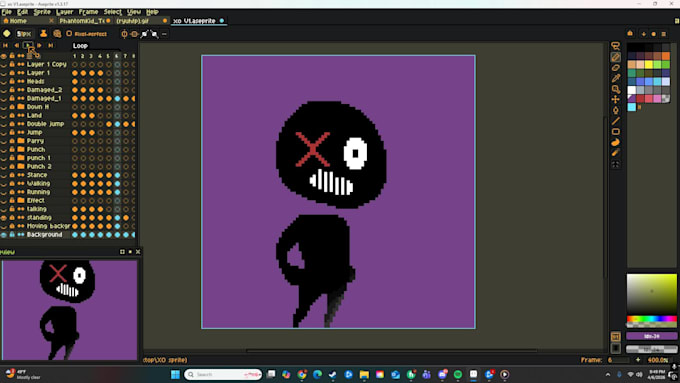The height and width of the screenshot is (383, 680).
Task: Open the palette options menu icon
Action: 664,34
